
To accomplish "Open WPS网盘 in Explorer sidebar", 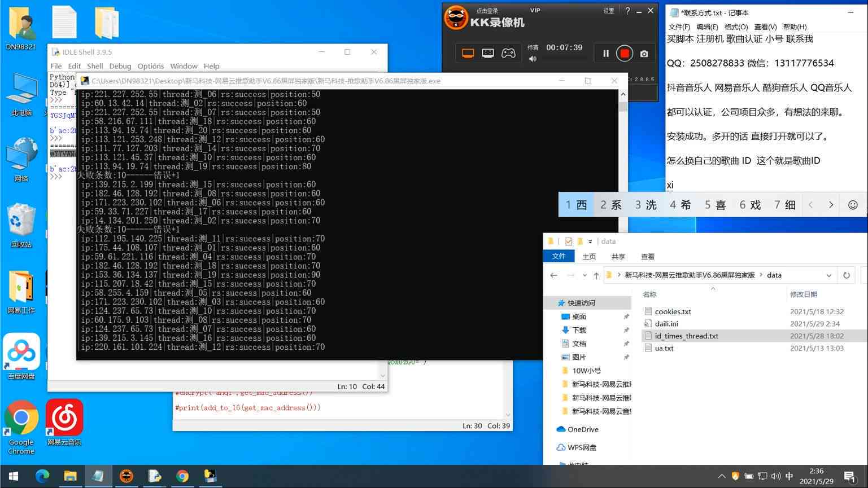I will click(x=582, y=447).
